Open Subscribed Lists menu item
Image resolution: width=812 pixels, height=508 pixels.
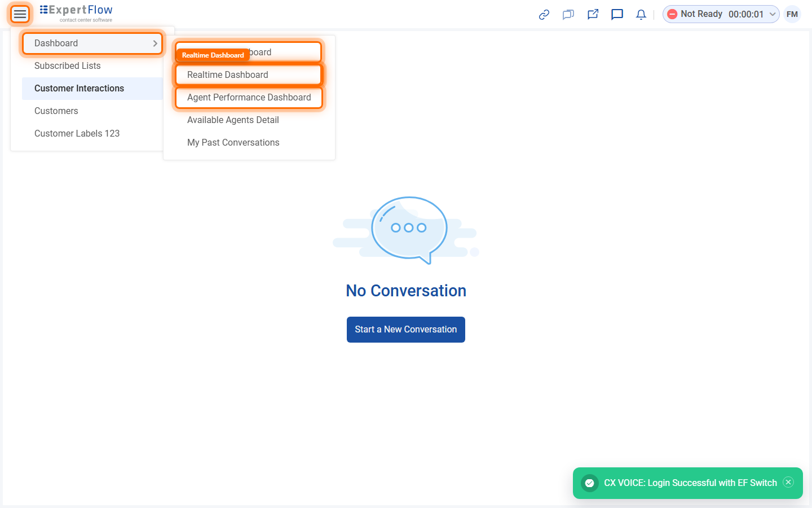click(92, 66)
